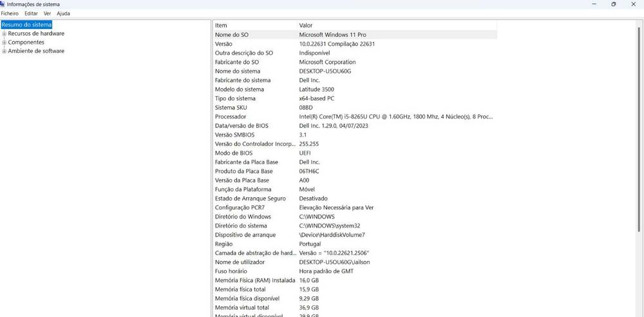Select the Versão SMBIOS row
Image resolution: width=644 pixels, height=317 pixels.
355,135
